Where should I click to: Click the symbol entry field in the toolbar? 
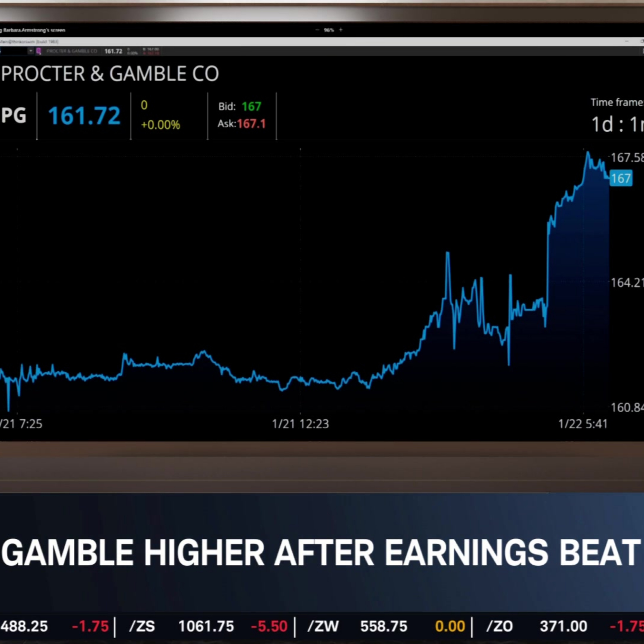click(x=14, y=51)
